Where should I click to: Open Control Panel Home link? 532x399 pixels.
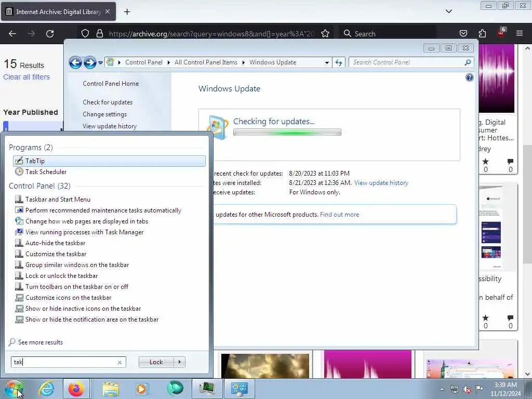(x=111, y=84)
